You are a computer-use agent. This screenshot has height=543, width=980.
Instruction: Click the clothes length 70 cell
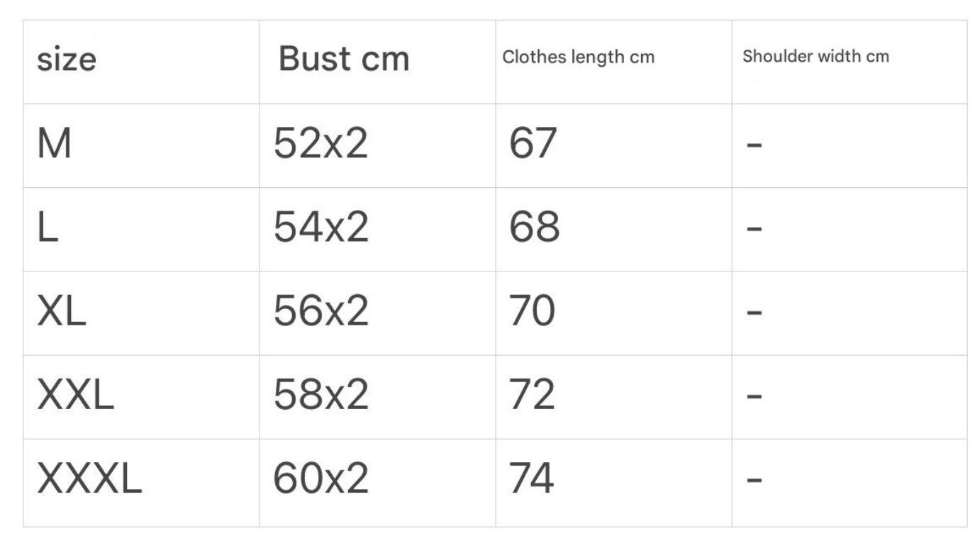532,312
